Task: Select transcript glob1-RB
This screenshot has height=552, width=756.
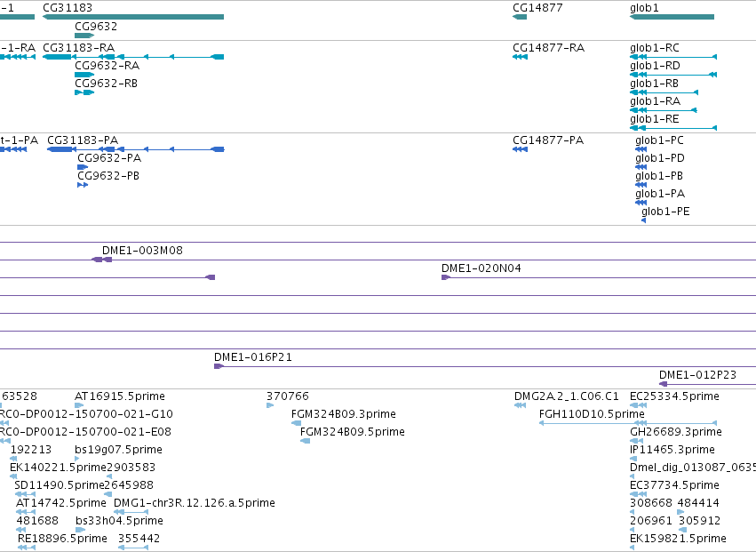Action: [654, 84]
